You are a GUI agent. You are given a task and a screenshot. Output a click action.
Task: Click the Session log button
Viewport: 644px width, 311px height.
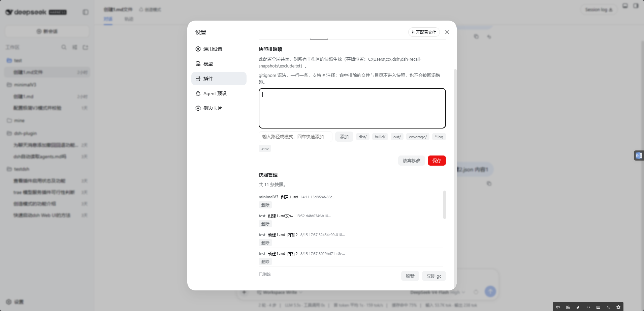click(599, 10)
